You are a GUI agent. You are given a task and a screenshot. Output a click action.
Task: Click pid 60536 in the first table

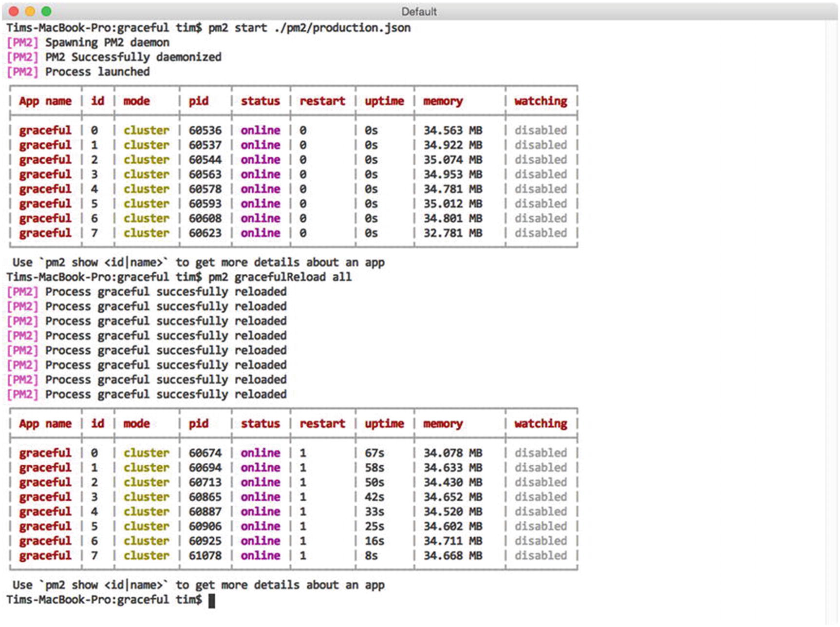[x=205, y=130]
